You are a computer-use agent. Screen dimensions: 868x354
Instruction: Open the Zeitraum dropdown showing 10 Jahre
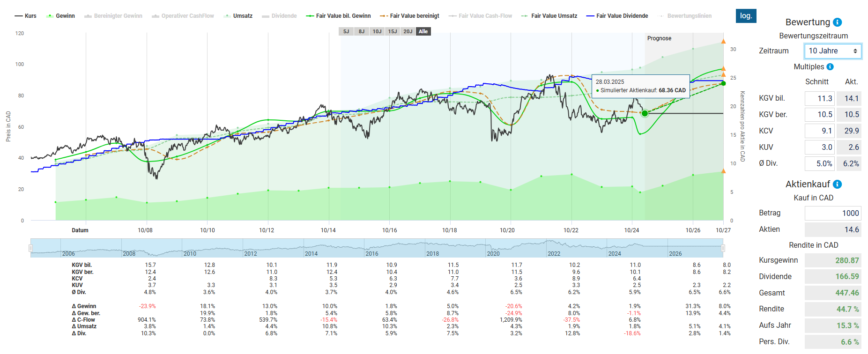[x=832, y=51]
